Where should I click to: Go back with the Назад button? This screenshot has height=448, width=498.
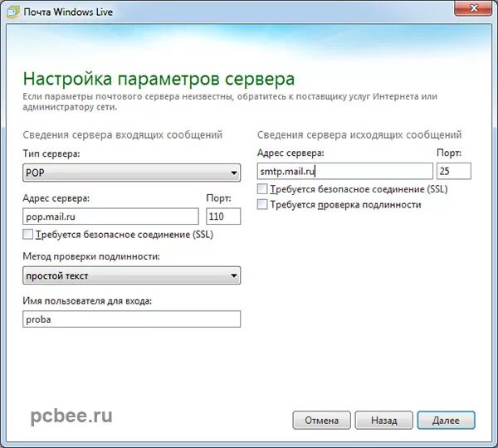pos(383,421)
